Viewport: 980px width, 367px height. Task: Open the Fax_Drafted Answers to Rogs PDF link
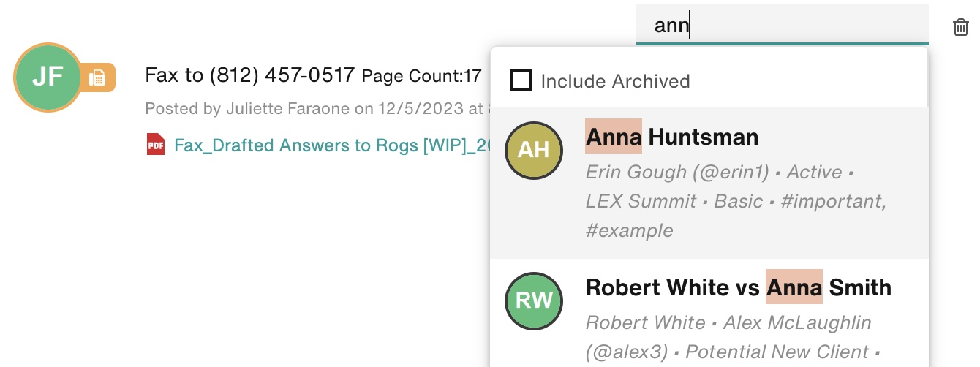(331, 145)
